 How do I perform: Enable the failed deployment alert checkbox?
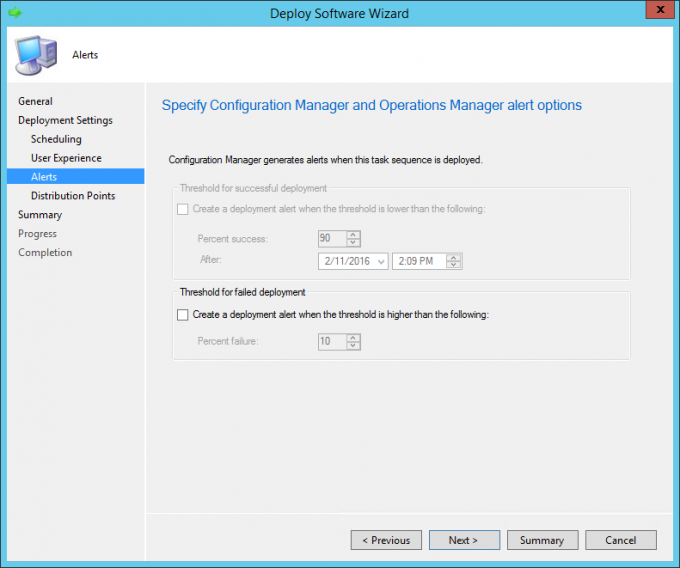click(x=182, y=314)
